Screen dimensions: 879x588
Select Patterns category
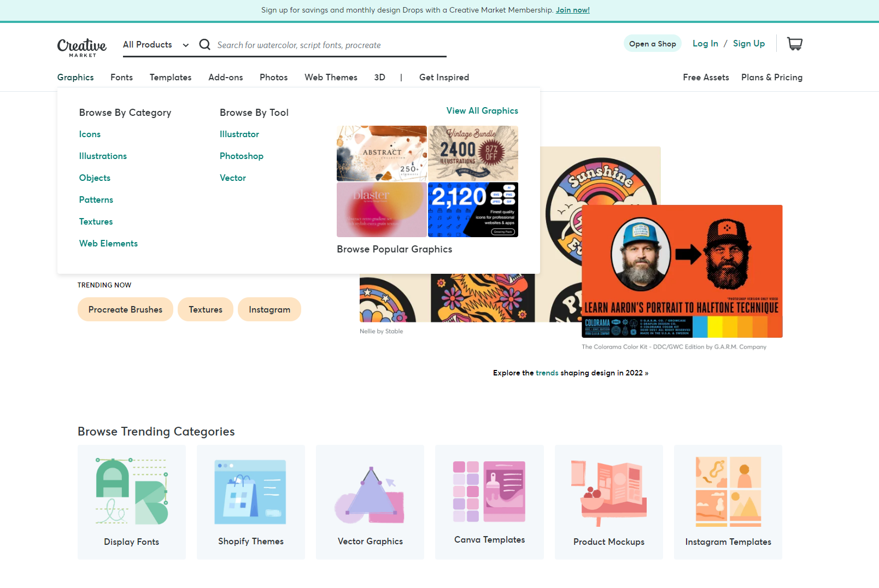(x=96, y=200)
